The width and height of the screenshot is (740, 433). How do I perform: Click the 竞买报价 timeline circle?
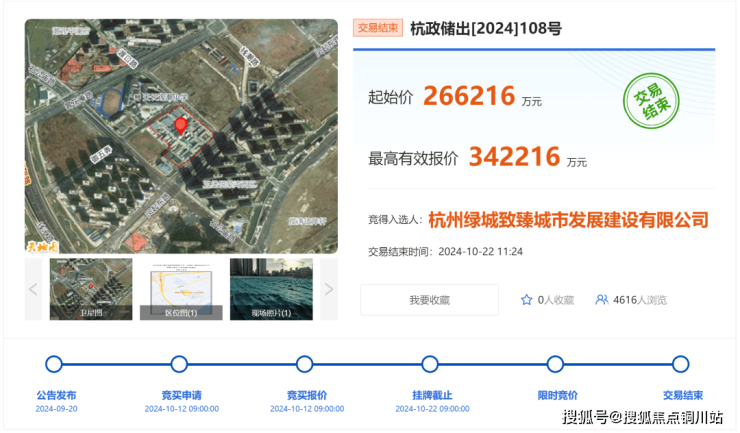pos(304,364)
